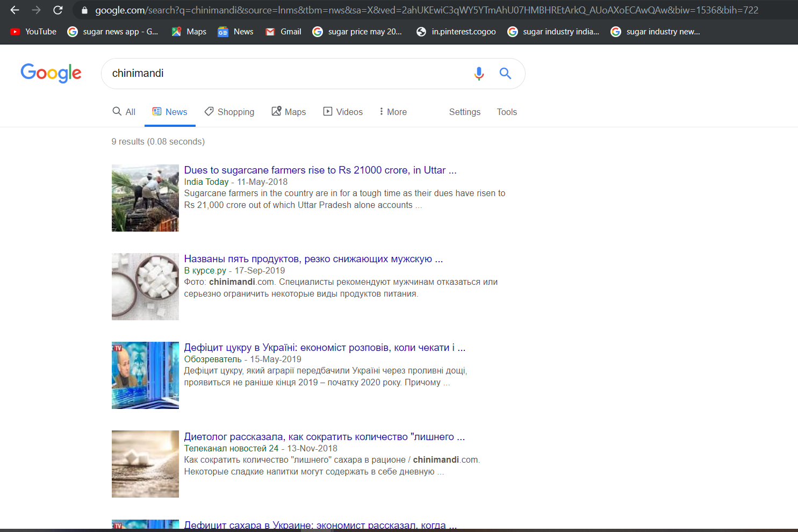The image size is (798, 532).
Task: Click the padlock site info icon
Action: tap(84, 10)
